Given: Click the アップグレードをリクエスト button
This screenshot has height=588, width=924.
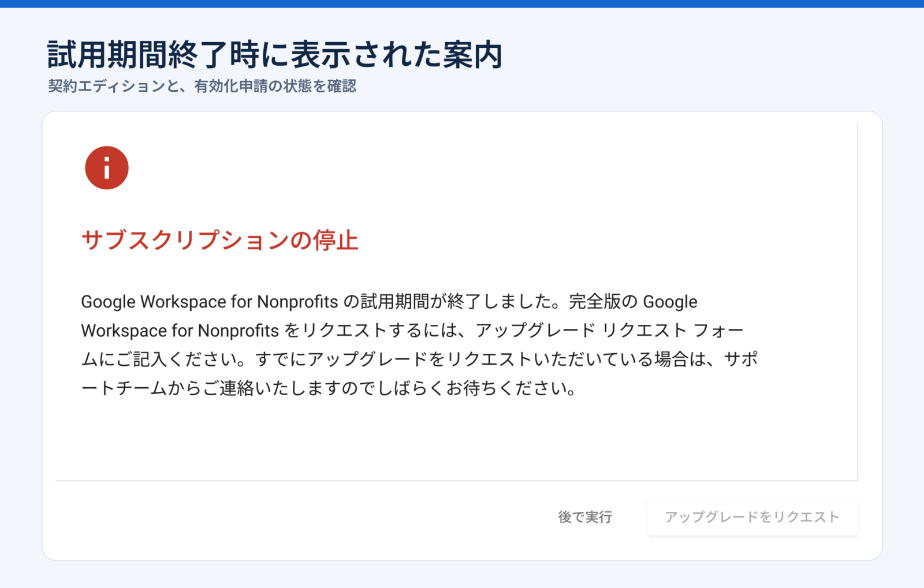Looking at the screenshot, I should 752,517.
